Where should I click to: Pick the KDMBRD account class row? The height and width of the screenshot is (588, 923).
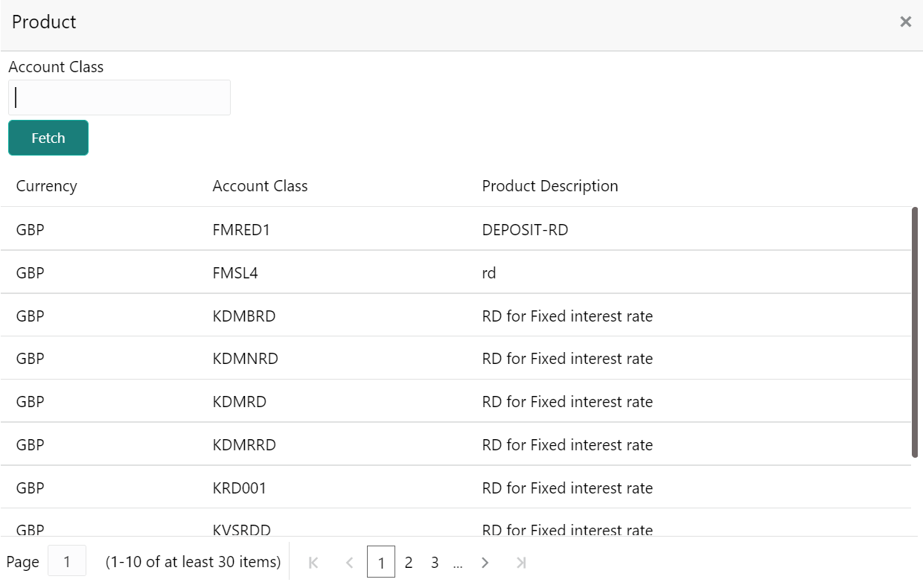[244, 316]
